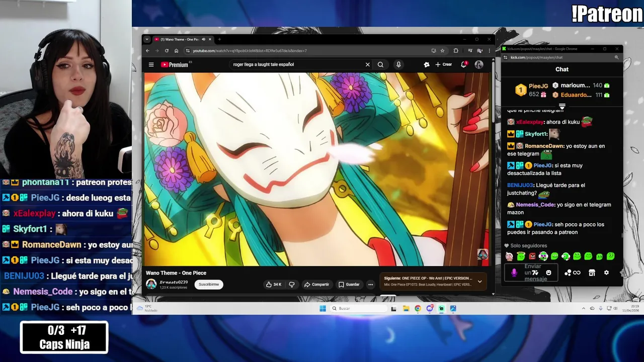
Task: Open Chrome from the taskbar
Action: click(418, 309)
